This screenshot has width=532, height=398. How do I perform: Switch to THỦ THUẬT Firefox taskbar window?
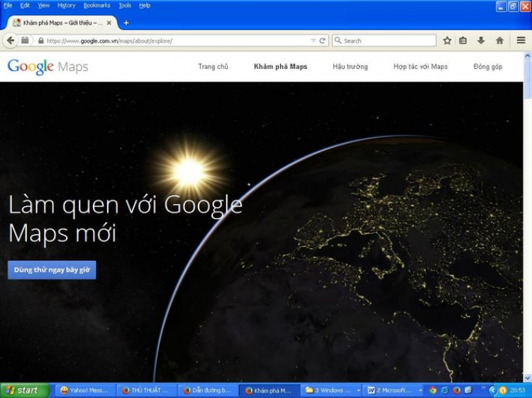146,390
